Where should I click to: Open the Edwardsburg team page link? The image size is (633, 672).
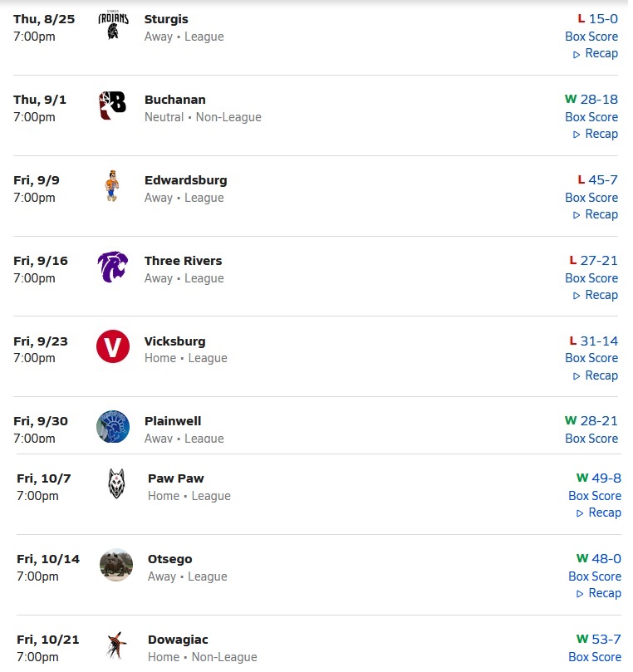(185, 180)
